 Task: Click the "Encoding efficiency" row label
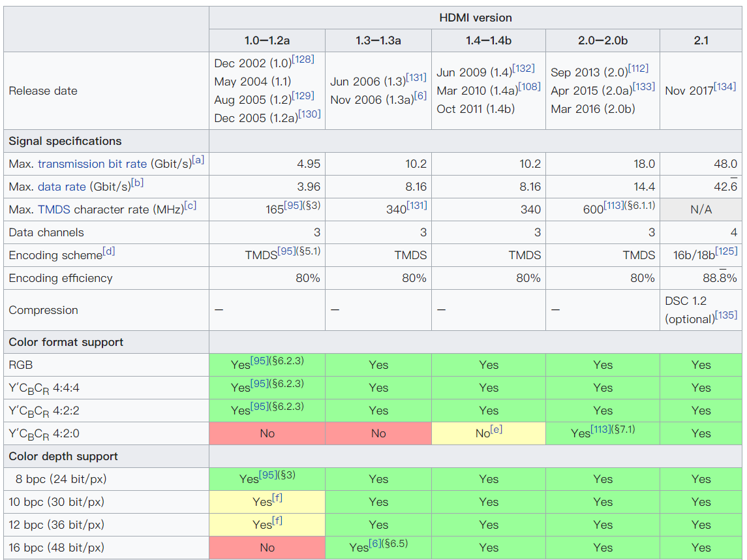click(x=61, y=278)
